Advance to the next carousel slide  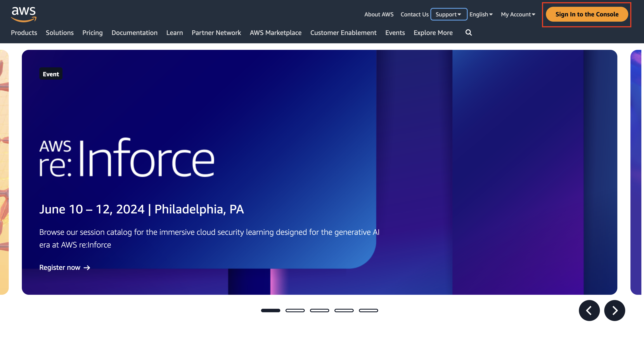click(615, 310)
